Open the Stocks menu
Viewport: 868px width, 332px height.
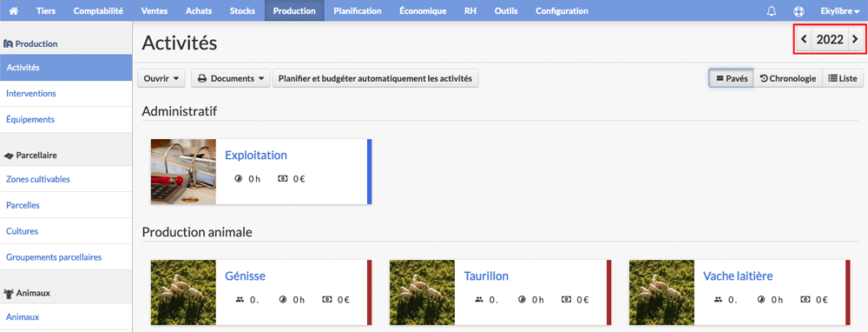(x=242, y=10)
